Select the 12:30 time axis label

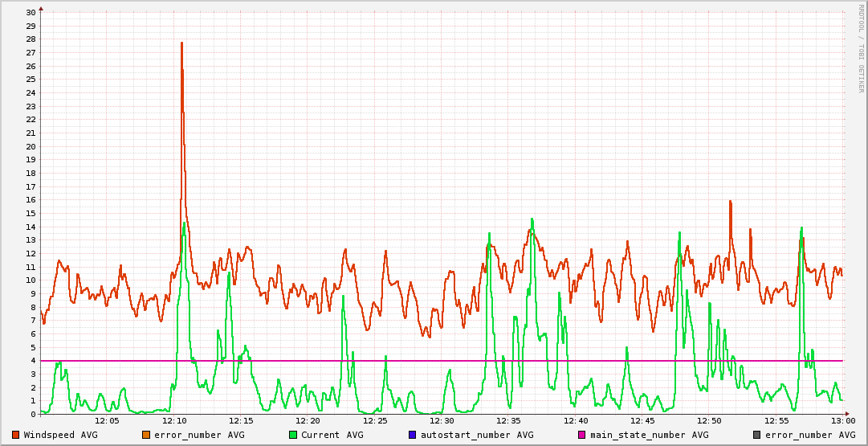[442, 420]
